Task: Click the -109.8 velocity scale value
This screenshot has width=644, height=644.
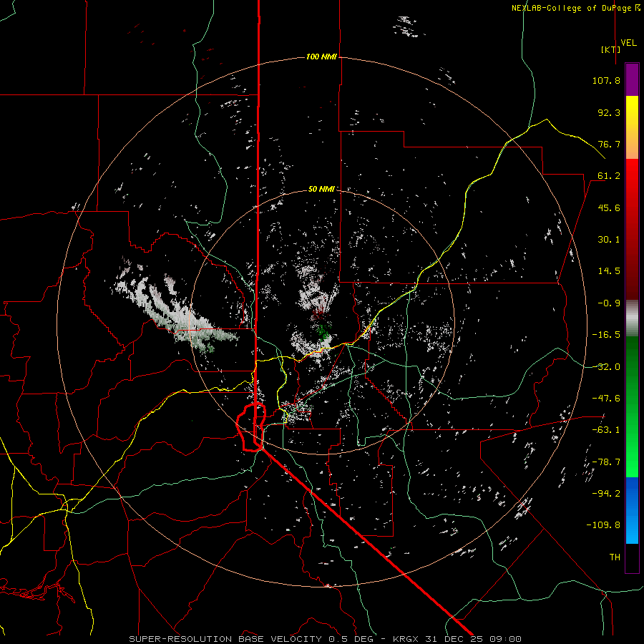Action: pyautogui.click(x=604, y=525)
